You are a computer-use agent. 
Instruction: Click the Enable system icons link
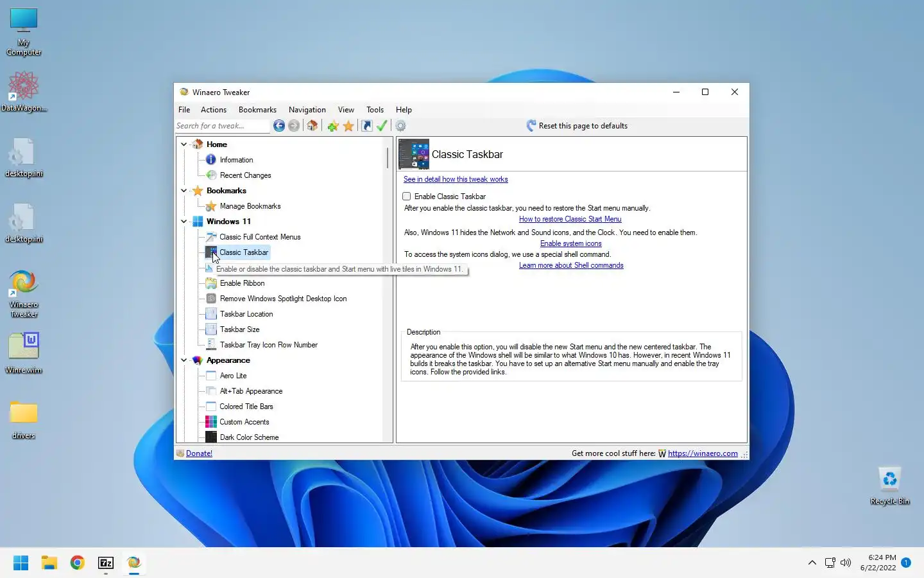(x=570, y=243)
